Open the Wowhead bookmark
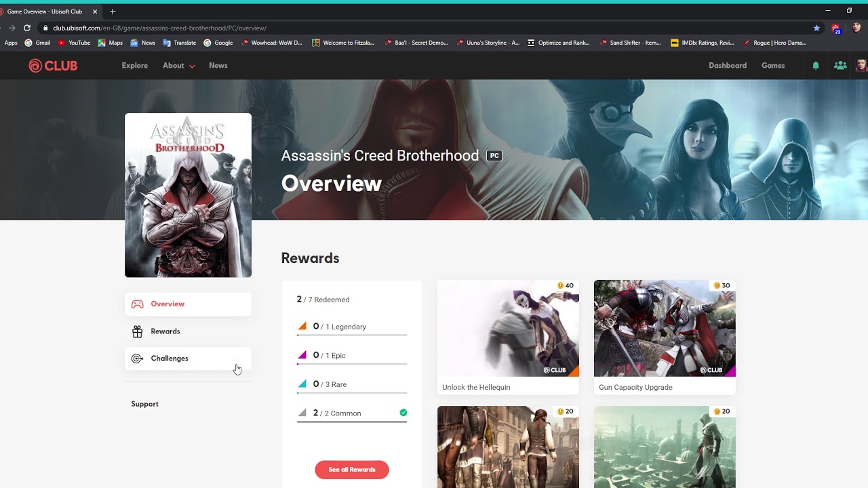The image size is (868, 488). 272,43
